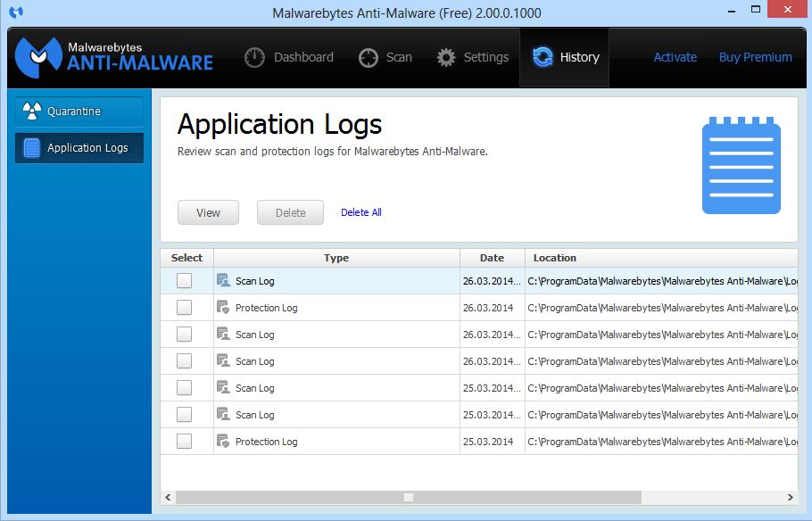Click the icon of the last Protection Log row
812x521 pixels.
223,441
